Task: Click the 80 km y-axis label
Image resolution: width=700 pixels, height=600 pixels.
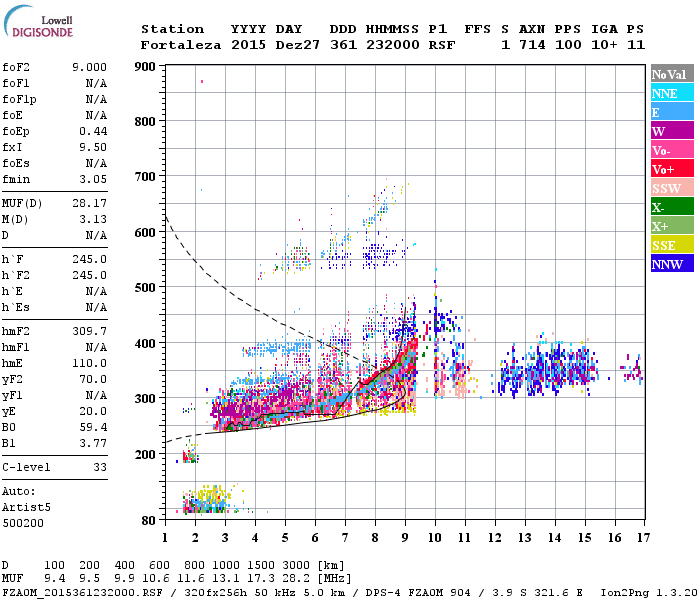Action: (x=149, y=521)
